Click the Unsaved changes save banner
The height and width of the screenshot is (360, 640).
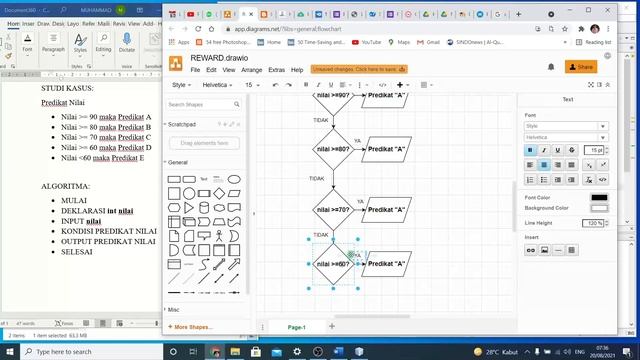pos(359,69)
